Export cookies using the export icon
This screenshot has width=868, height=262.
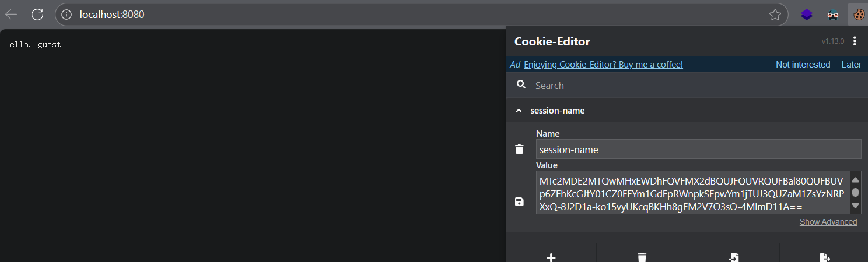coord(824,257)
